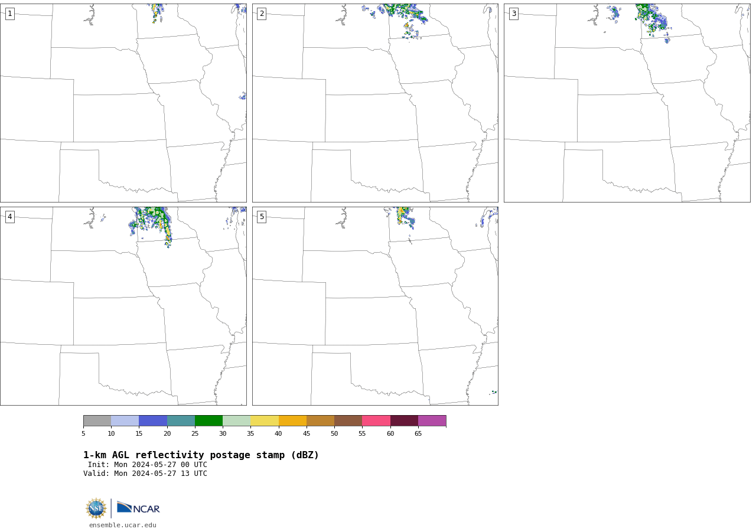Click the boxed number 1 panel label
The height and width of the screenshot is (532, 756).
tap(10, 14)
